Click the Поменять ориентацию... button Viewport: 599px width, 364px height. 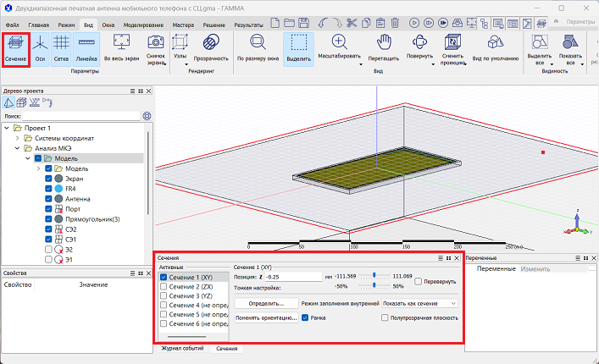(265, 318)
